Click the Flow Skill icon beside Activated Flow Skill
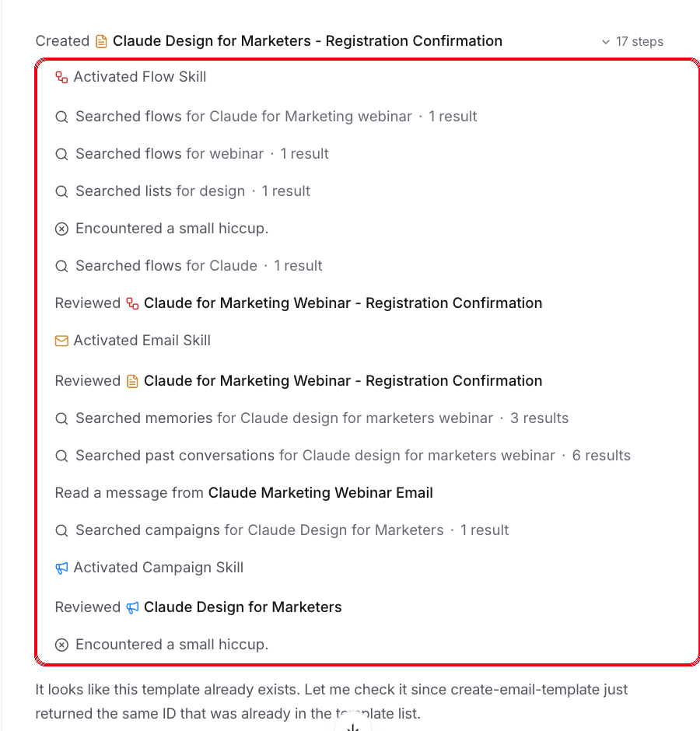The height and width of the screenshot is (731, 700). pos(61,77)
